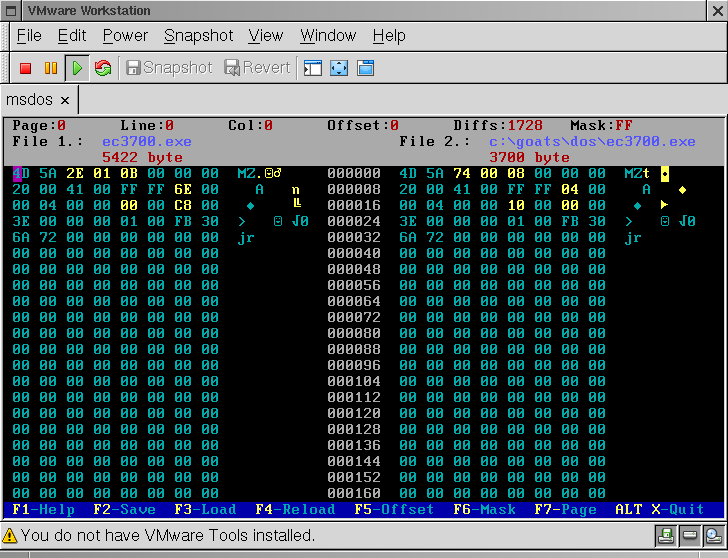Click the VMware Tools warning icon

(10, 536)
